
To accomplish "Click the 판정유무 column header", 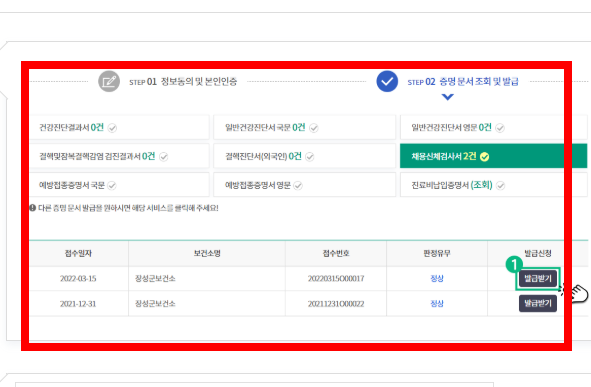I will [437, 253].
